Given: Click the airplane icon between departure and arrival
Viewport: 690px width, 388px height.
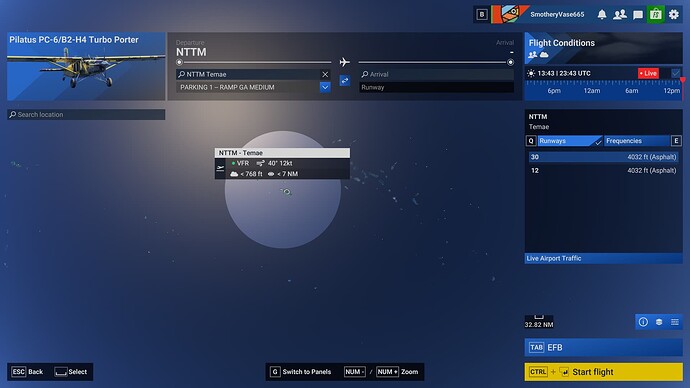Looking at the screenshot, I should pyautogui.click(x=345, y=62).
